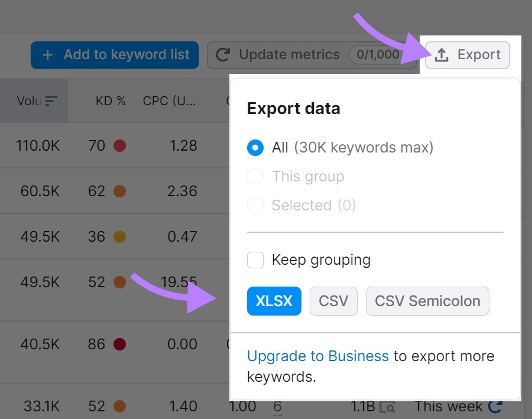Click the upload icon on the Export button
Image resolution: width=532 pixels, height=419 pixels.
442,54
